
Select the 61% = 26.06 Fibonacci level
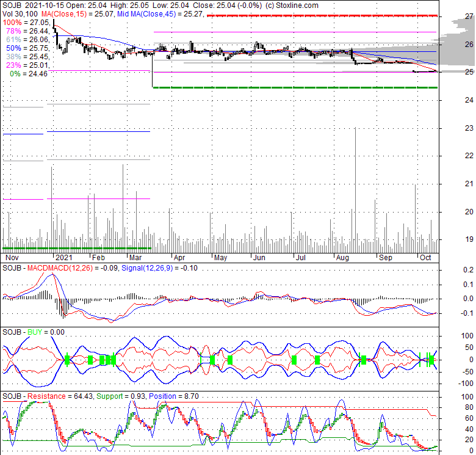click(x=27, y=39)
